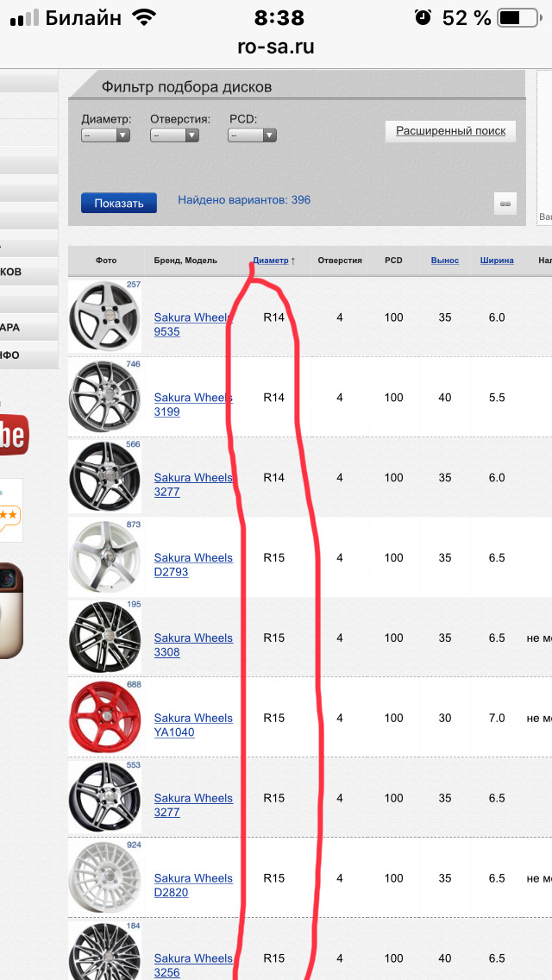The height and width of the screenshot is (980, 552).
Task: Click the YouTube icon in sidebar
Action: [x=14, y=434]
